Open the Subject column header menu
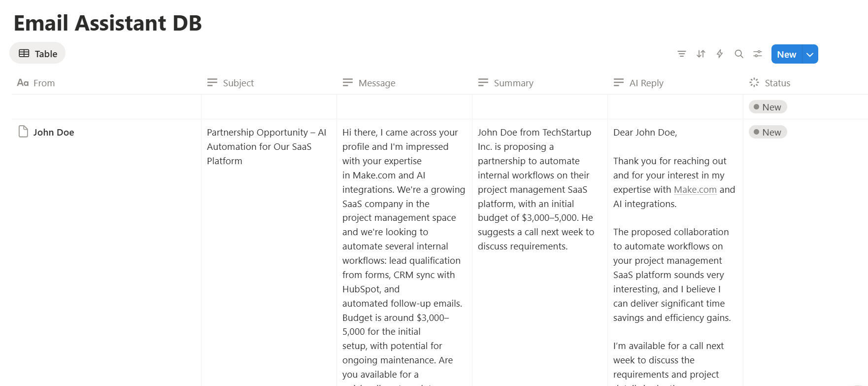This screenshot has width=868, height=386. pos(238,83)
